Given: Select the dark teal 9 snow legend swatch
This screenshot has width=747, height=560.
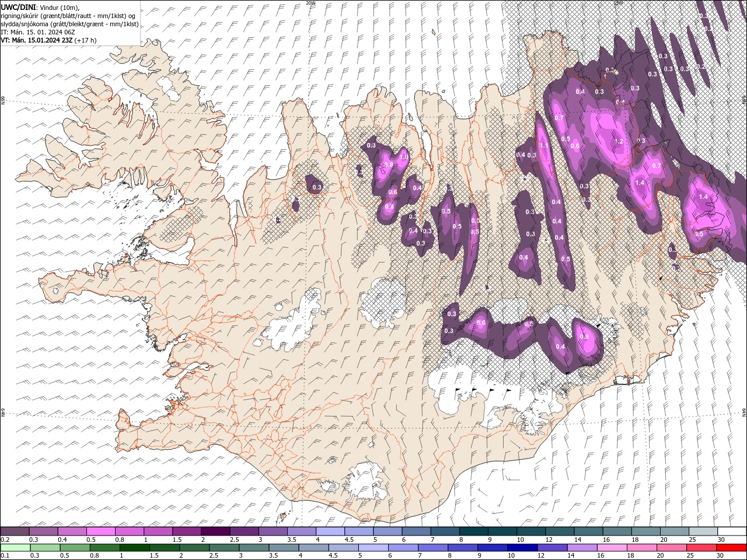Looking at the screenshot, I should click(502, 531).
